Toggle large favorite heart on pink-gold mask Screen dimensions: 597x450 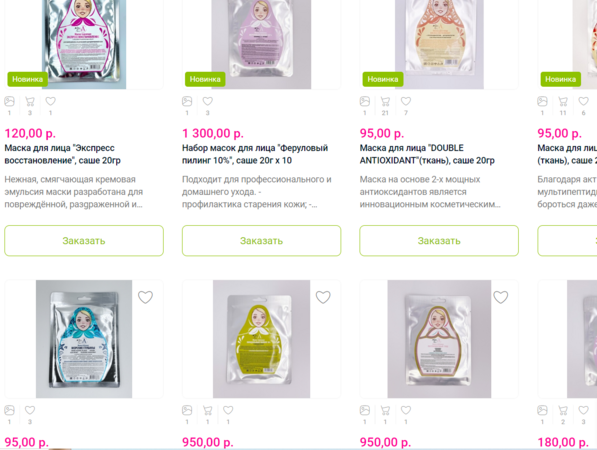coord(500,297)
